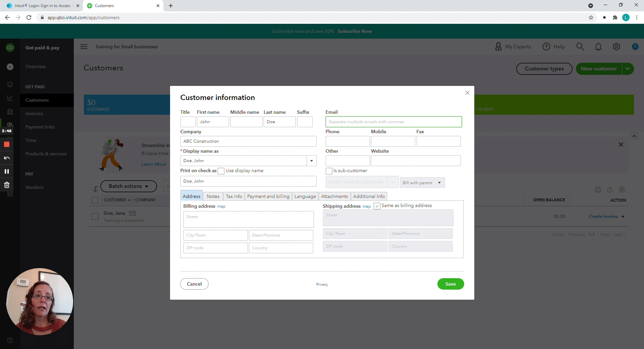Screen dimensions: 644x349
Task: Click the Cancel button
Action: [x=194, y=284]
